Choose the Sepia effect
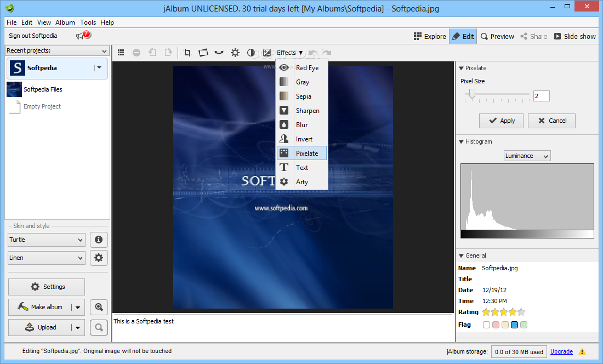 (x=302, y=96)
